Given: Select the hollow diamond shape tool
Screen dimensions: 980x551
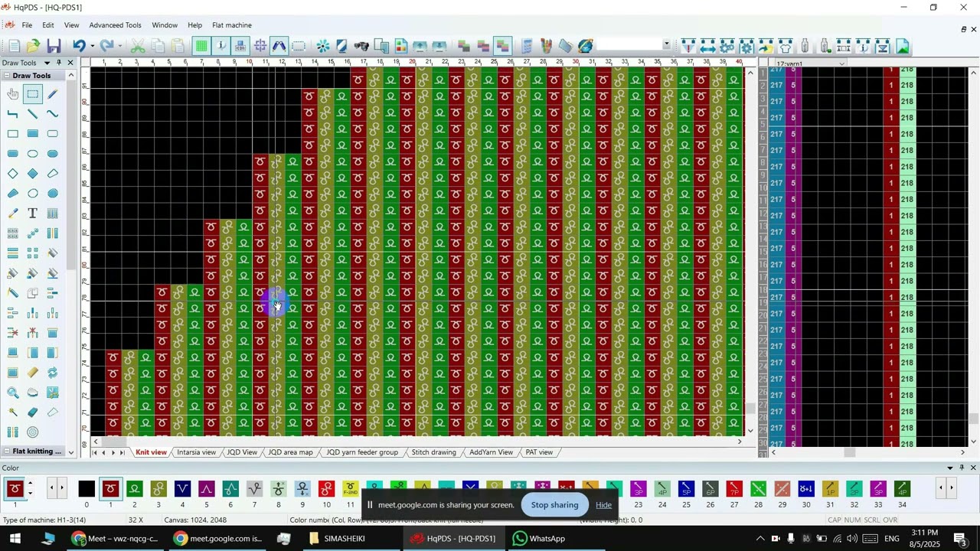Looking at the screenshot, I should 13,174.
